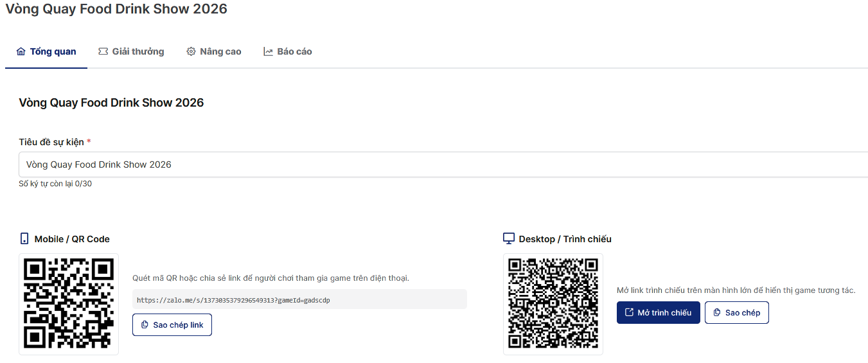Screen dimensions: 868x363
Task: Click the Mobile QR code image
Action: (69, 304)
